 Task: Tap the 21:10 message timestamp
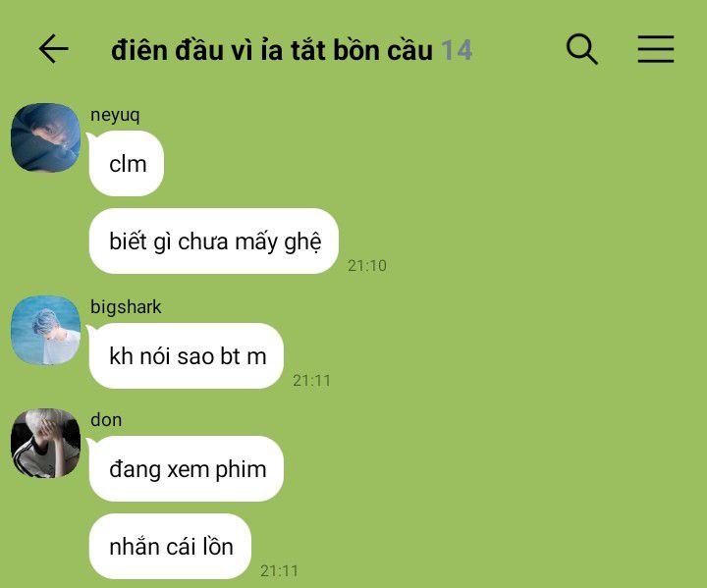pos(367,266)
